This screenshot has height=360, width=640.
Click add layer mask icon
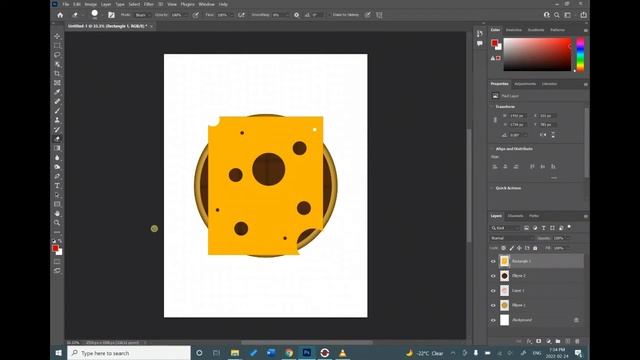(x=538, y=341)
